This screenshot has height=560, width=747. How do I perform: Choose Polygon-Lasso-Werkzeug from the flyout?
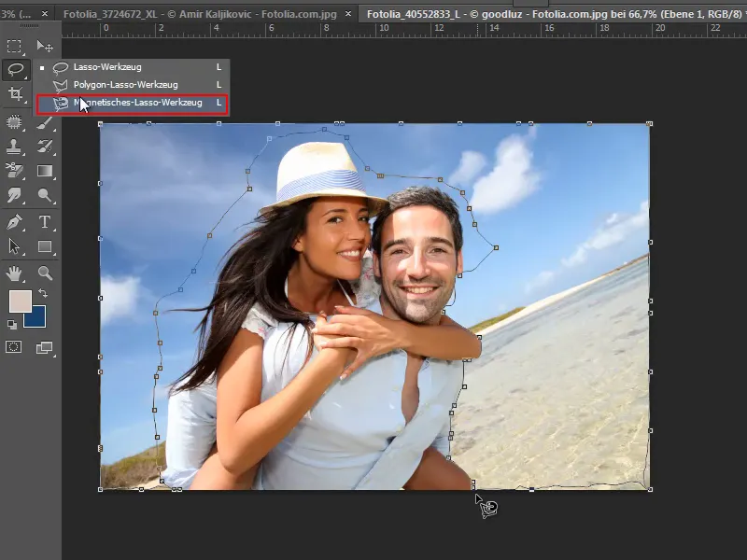125,85
